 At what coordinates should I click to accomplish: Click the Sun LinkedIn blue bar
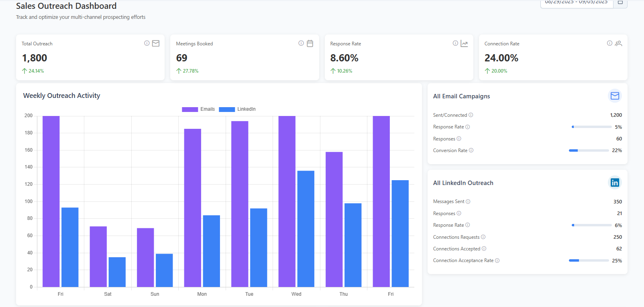click(x=164, y=270)
